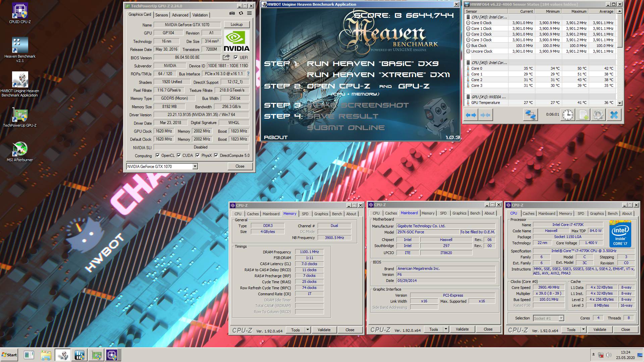Click taskbar clock showing 13:24

pos(626,352)
